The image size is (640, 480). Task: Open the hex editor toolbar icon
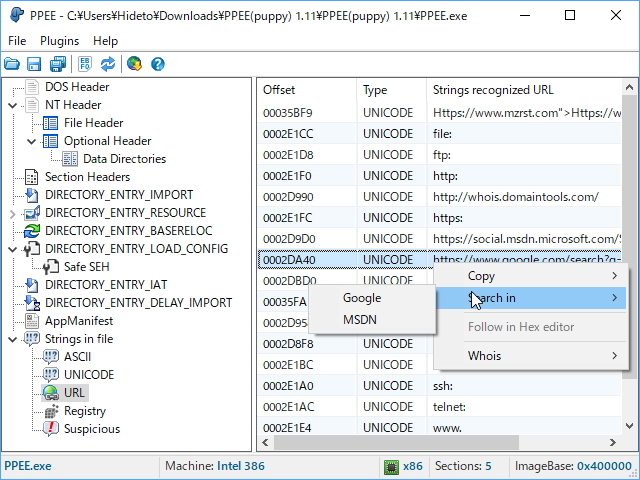pyautogui.click(x=85, y=64)
